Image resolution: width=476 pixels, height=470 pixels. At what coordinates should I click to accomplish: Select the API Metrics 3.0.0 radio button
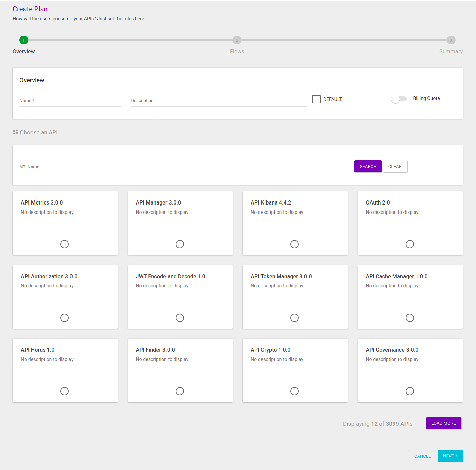coord(64,244)
